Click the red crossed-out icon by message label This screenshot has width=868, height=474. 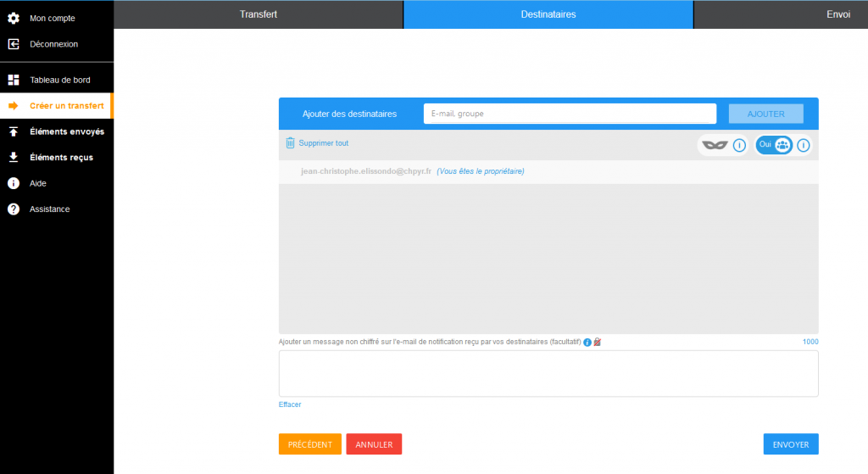pos(598,343)
